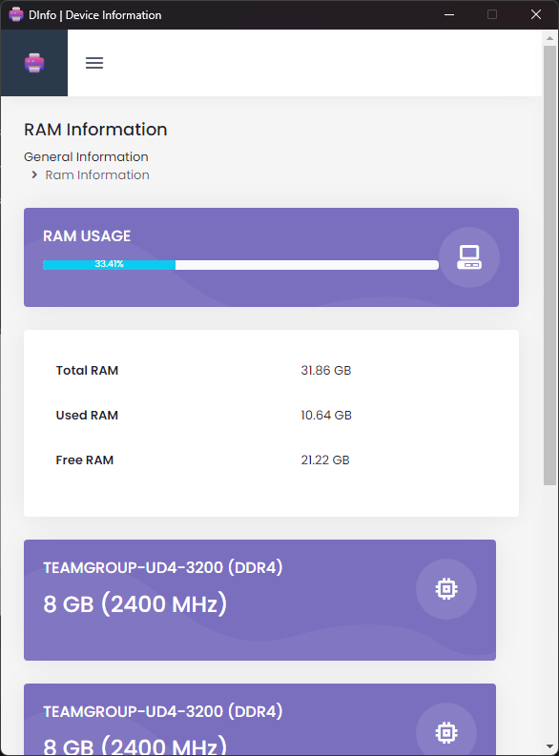Click the scrollbar up arrow

(549, 37)
